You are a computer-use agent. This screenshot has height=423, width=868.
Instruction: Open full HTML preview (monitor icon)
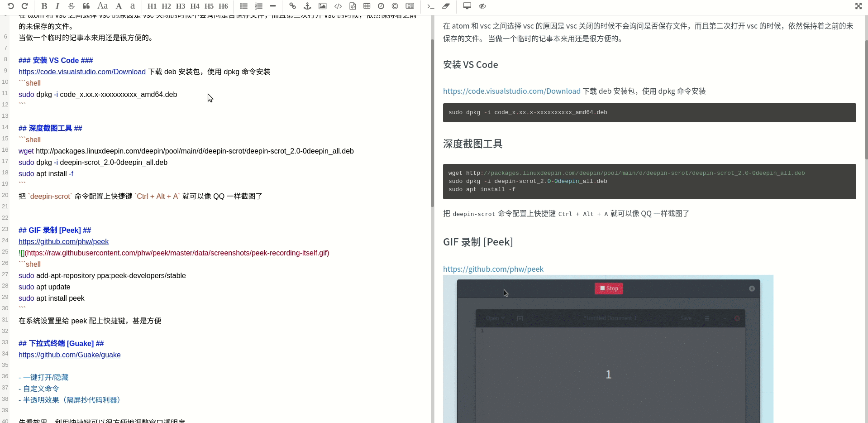[x=467, y=6]
